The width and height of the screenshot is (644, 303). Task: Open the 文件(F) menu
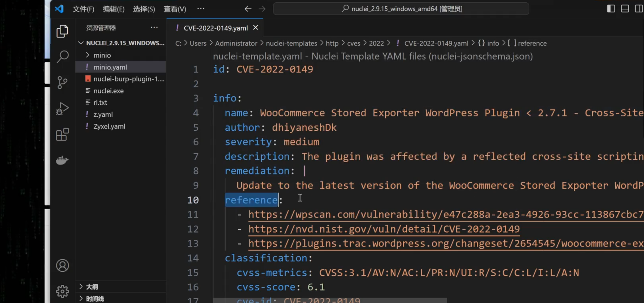point(83,9)
